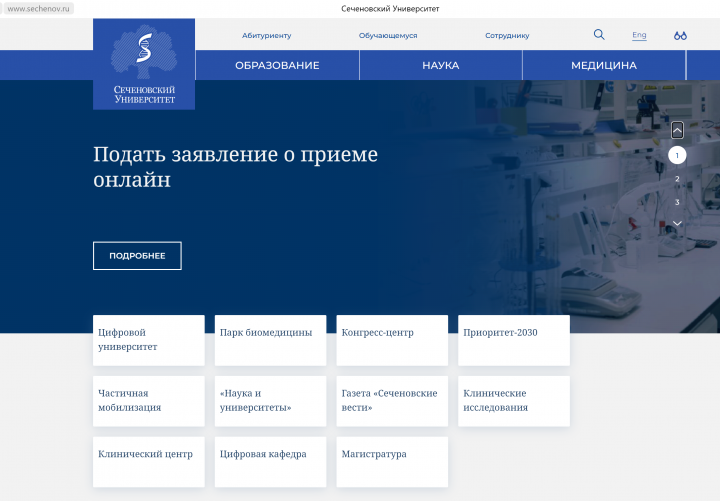The image size is (720, 501).
Task: Go to slide 2 of the banner
Action: tap(677, 179)
